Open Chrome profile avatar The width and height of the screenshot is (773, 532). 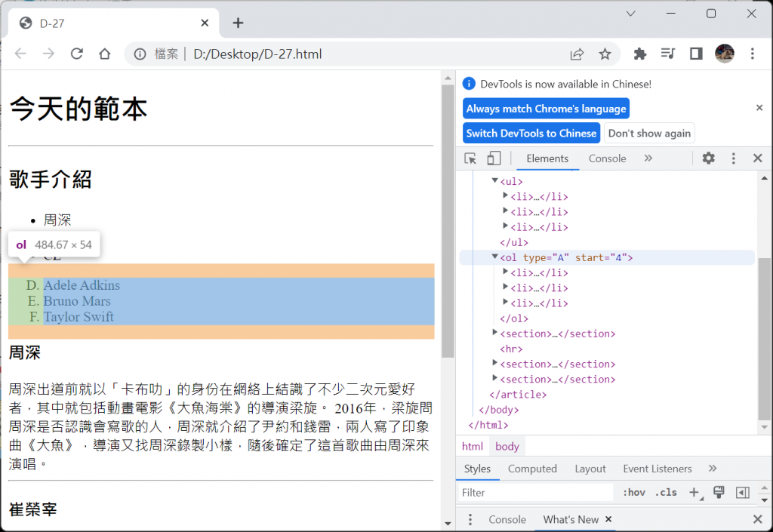tap(724, 54)
